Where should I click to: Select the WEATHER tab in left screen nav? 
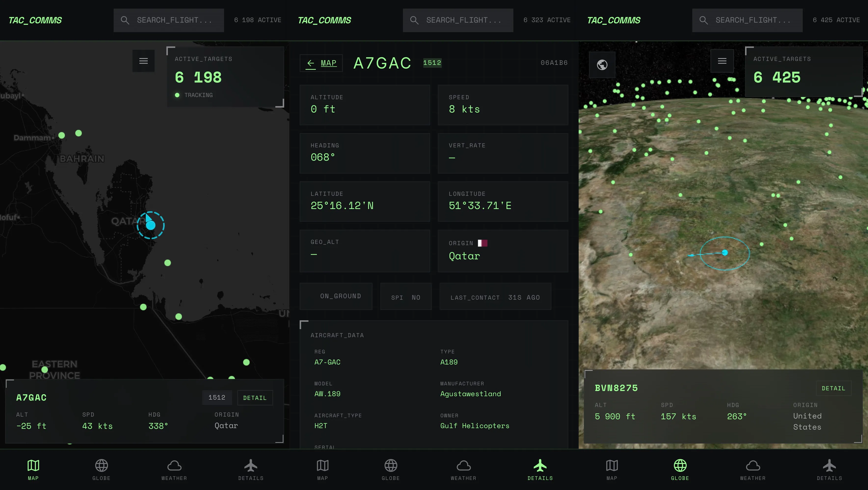pyautogui.click(x=174, y=470)
